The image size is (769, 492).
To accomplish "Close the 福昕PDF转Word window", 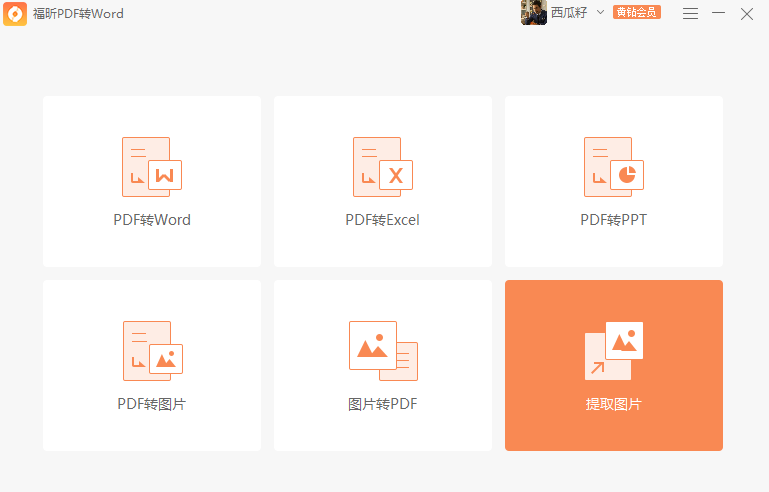I will (x=746, y=13).
